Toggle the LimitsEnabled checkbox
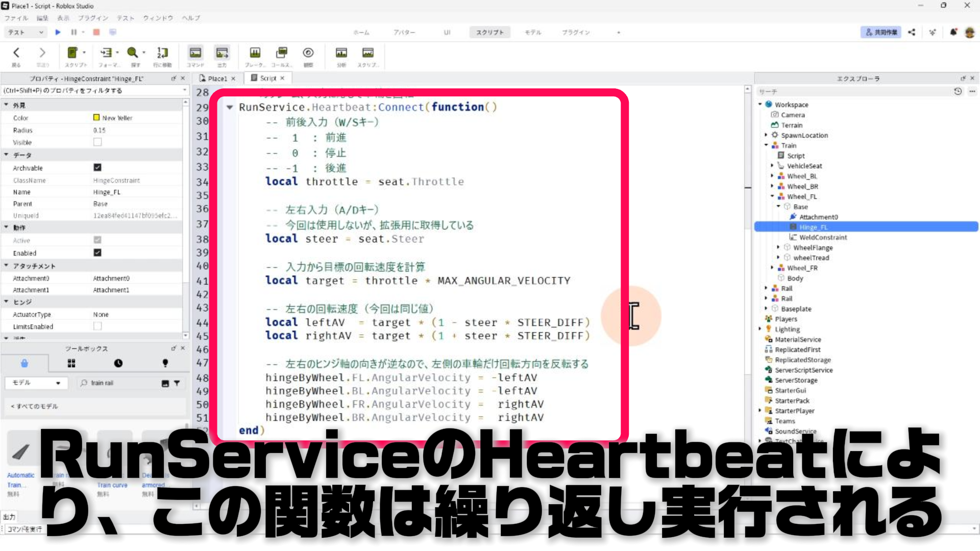 coord(97,326)
